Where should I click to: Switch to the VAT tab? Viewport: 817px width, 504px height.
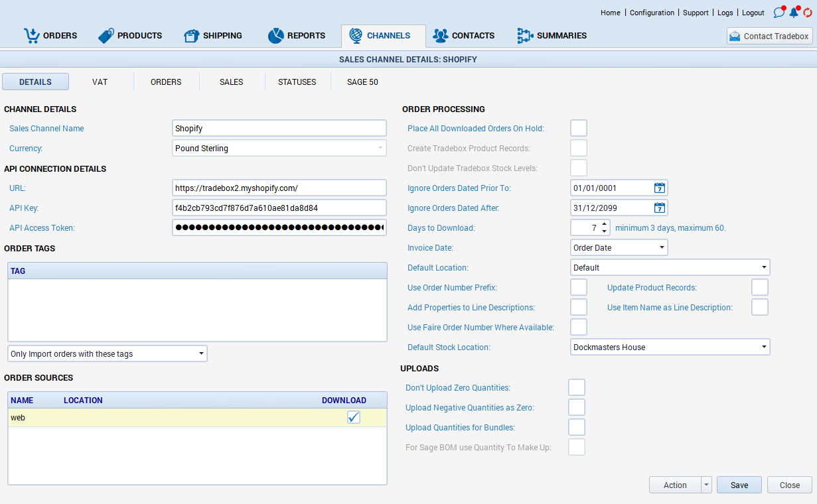tap(100, 82)
